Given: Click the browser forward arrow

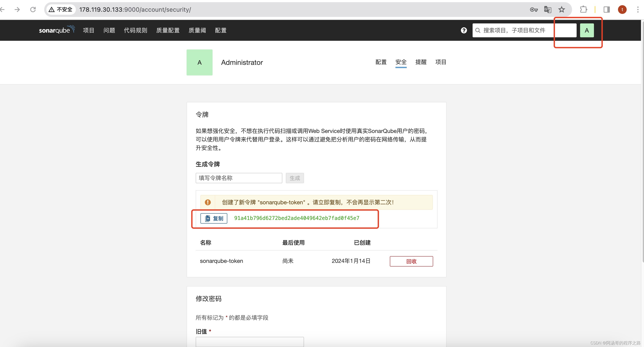Looking at the screenshot, I should (x=17, y=10).
